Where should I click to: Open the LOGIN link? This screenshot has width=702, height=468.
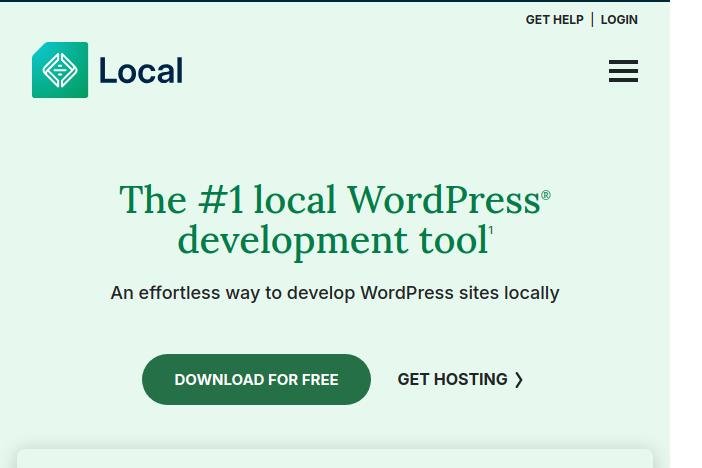pyautogui.click(x=619, y=20)
